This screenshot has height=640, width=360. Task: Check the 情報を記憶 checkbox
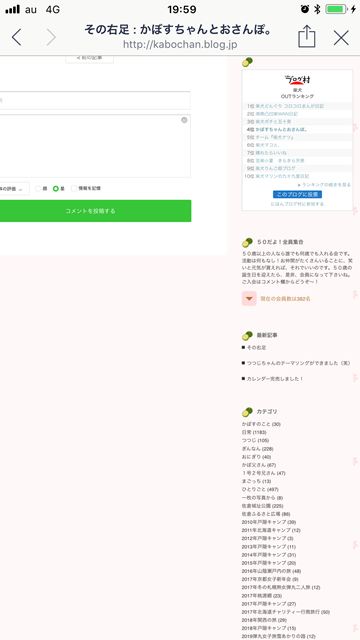pyautogui.click(x=74, y=188)
